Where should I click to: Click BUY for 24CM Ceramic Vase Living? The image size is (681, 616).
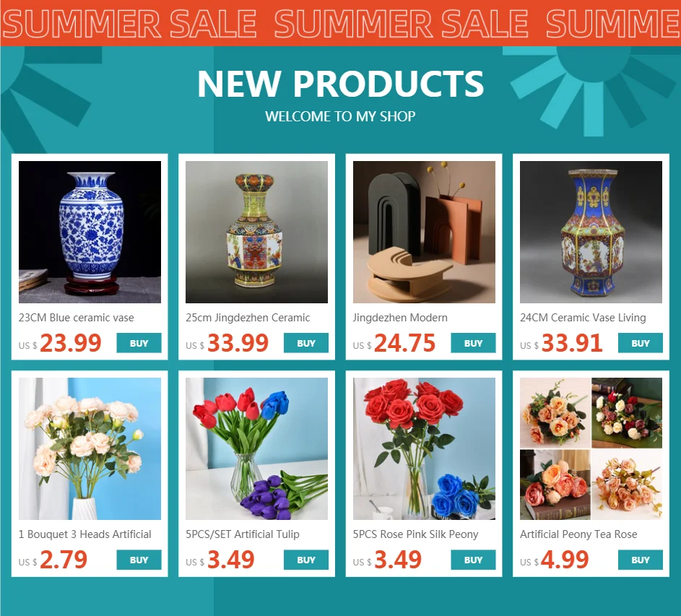641,343
